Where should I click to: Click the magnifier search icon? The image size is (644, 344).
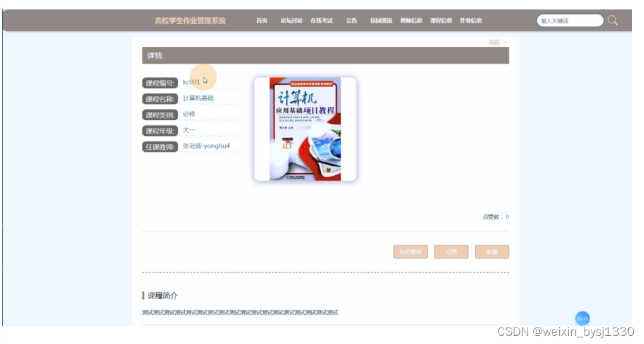612,20
